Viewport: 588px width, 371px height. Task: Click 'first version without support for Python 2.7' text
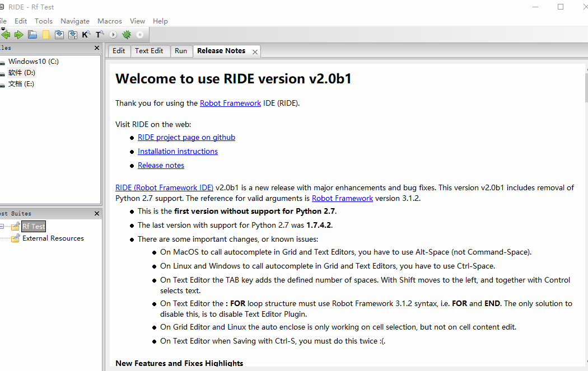point(255,212)
